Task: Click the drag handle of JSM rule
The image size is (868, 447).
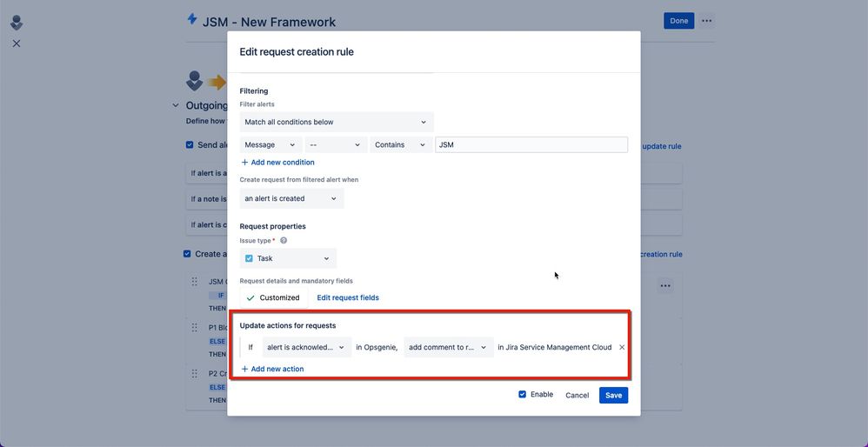Action: 194,282
